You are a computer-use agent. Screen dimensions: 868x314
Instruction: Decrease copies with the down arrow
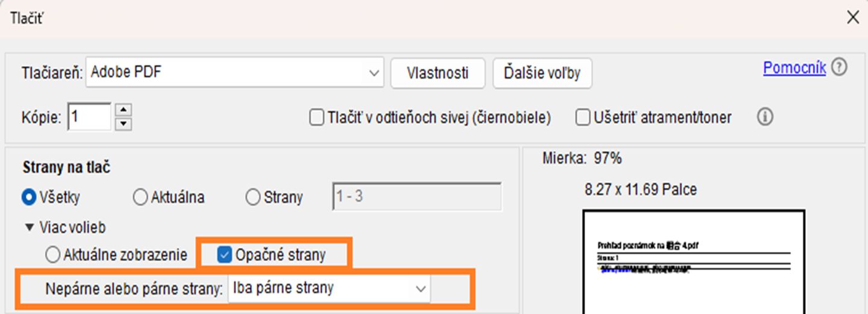point(123,123)
